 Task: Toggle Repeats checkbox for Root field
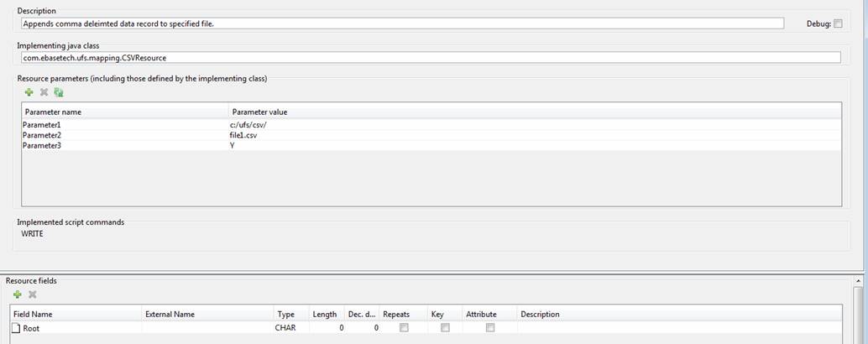coord(404,328)
